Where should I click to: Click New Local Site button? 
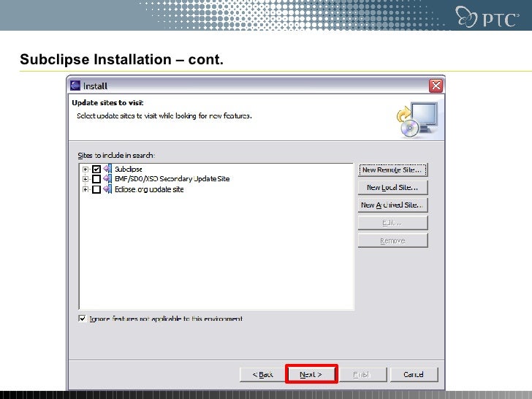pos(392,187)
